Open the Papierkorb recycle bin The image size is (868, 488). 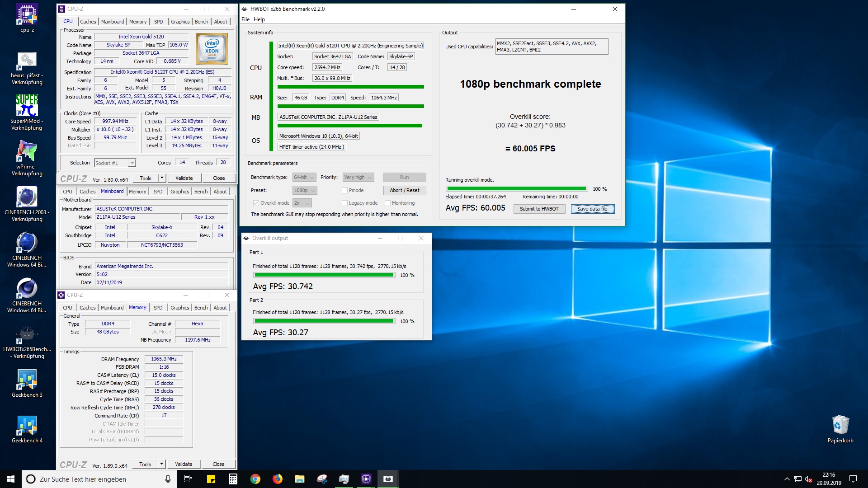[840, 429]
